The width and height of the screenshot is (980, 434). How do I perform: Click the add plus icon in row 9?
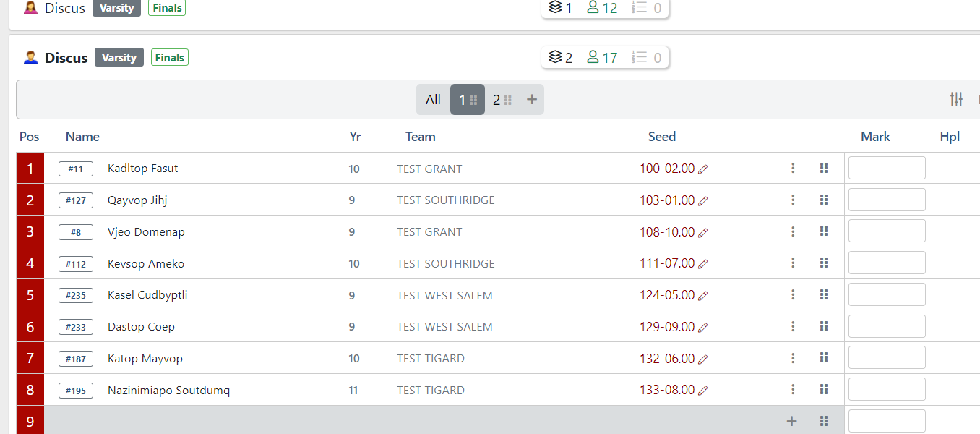click(791, 421)
